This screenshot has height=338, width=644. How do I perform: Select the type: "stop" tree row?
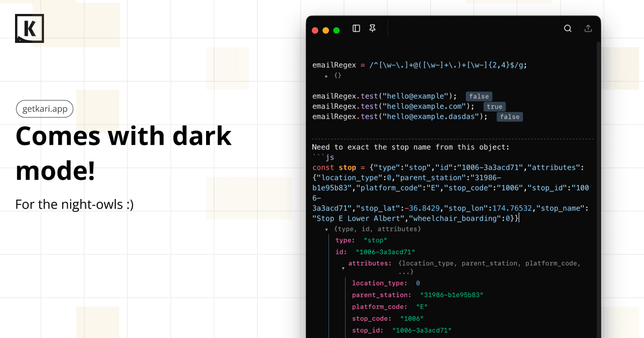click(x=361, y=240)
